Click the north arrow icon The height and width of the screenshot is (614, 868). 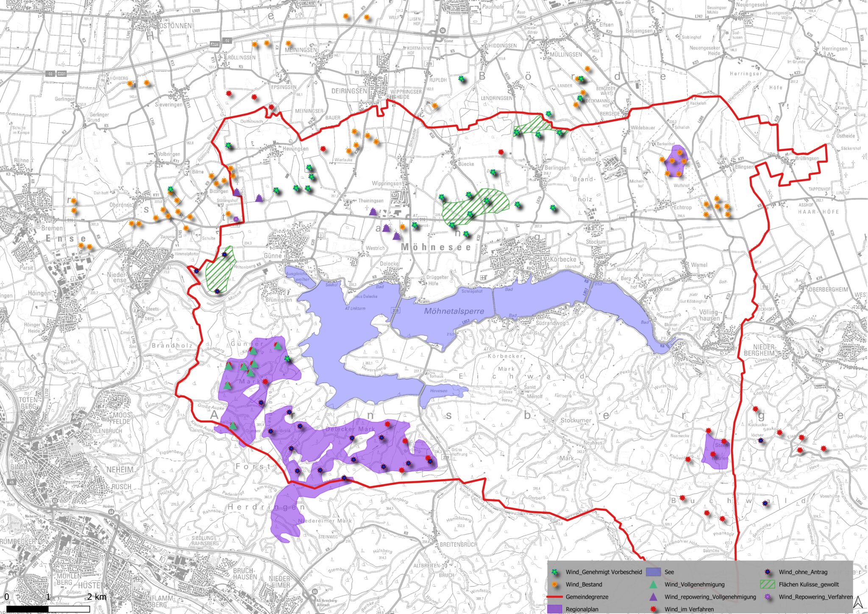click(x=857, y=602)
